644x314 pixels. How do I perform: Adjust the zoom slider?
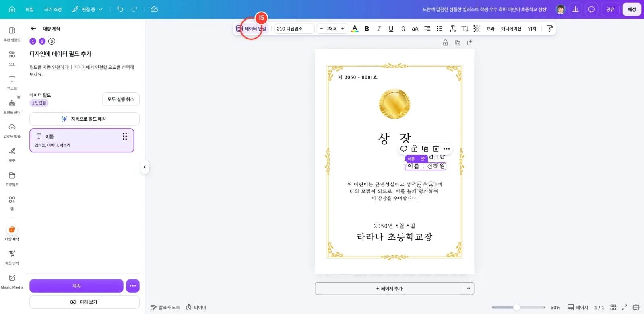tap(516, 307)
